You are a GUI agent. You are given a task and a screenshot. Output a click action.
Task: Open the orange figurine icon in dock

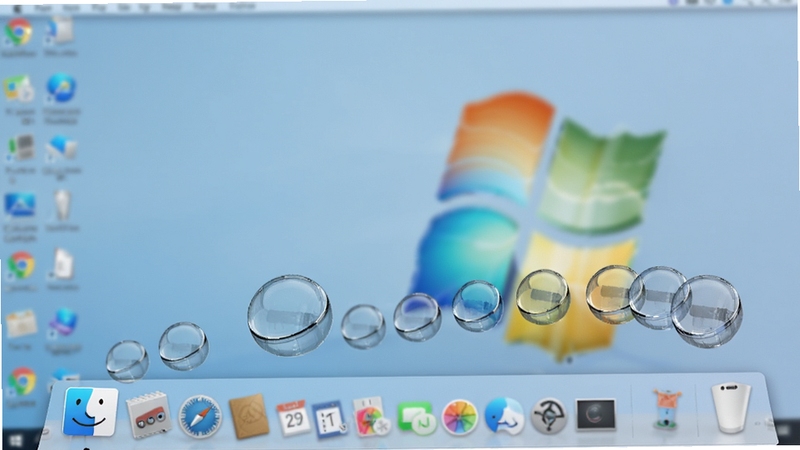(x=666, y=408)
